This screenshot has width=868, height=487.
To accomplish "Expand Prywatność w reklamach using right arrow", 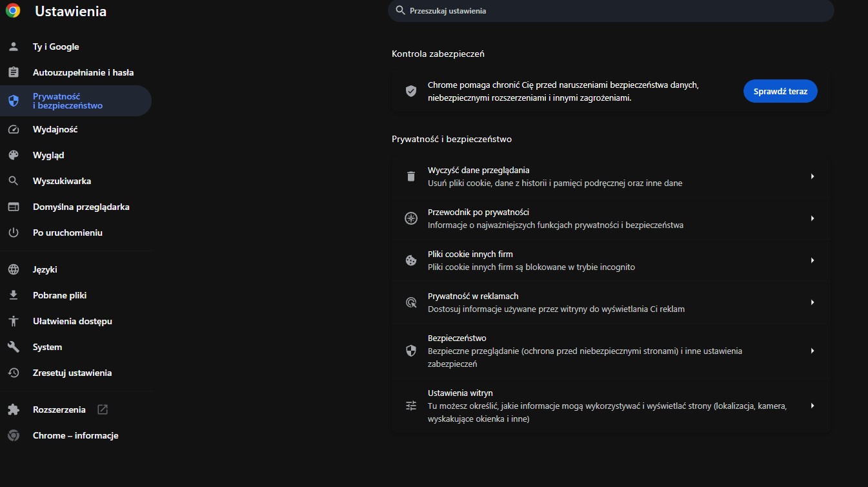I will [x=812, y=302].
